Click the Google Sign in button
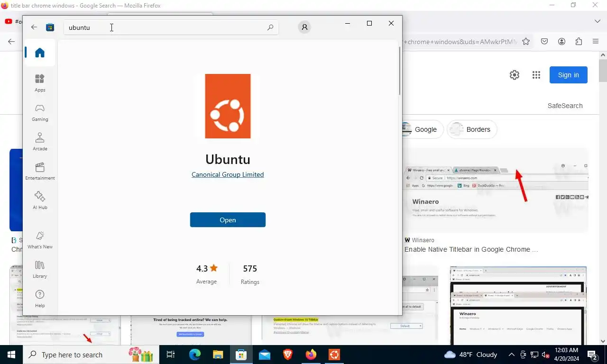Screen dimensions: 607x364 coord(569,75)
